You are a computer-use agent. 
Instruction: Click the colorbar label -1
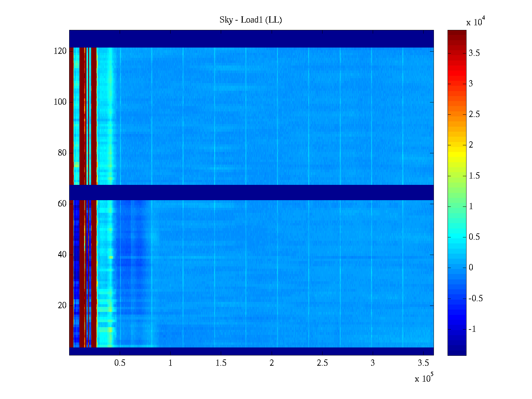coord(472,329)
